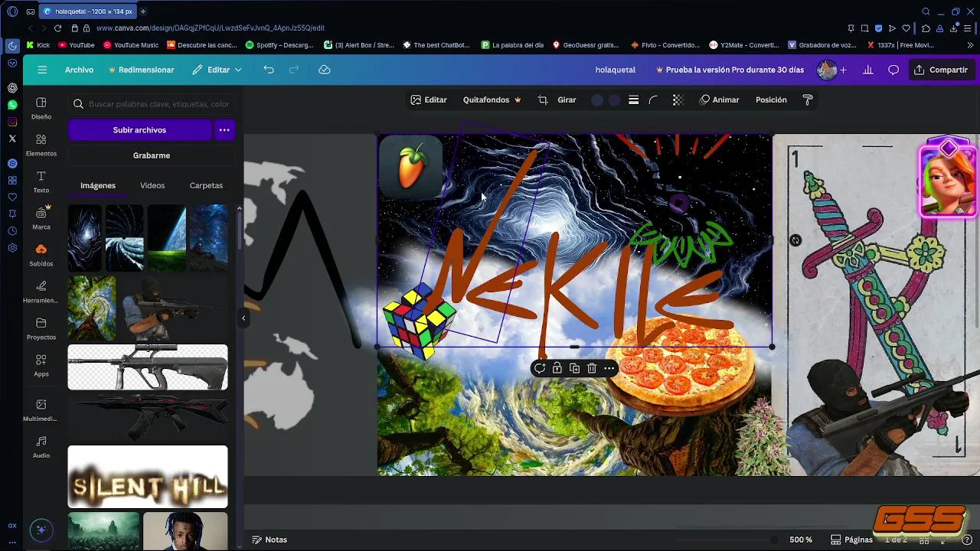Open the Apps sidebar panel
The width and height of the screenshot is (980, 551).
[41, 365]
